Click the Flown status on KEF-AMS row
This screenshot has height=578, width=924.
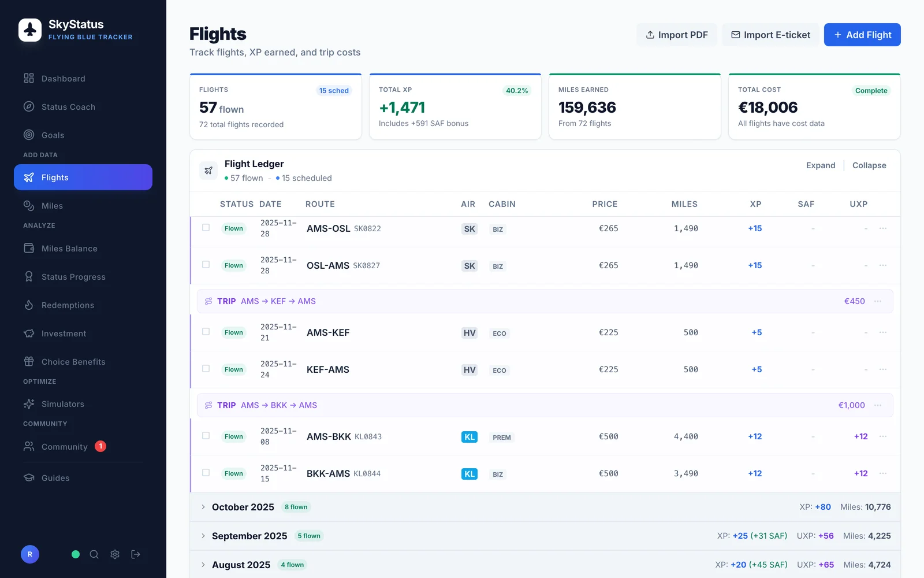[x=234, y=369]
